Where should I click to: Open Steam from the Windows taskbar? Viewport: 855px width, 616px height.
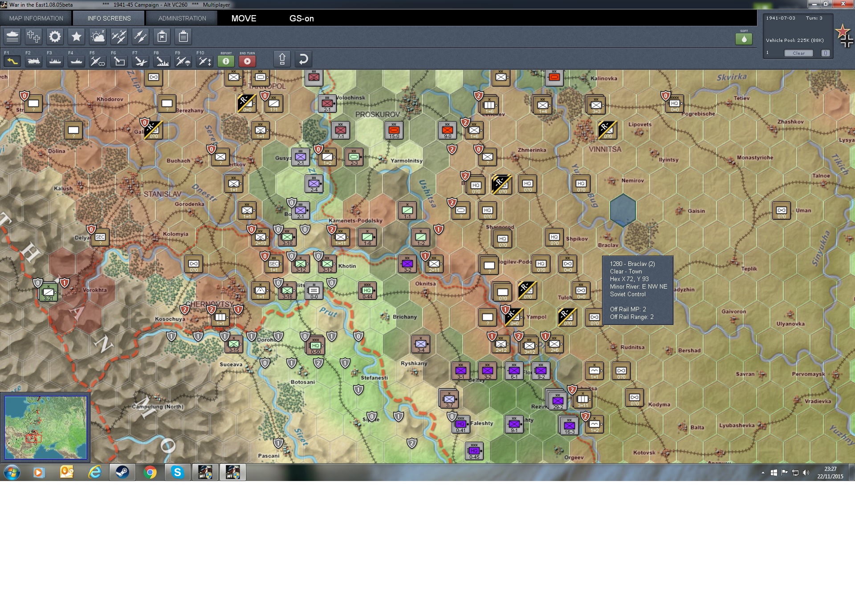point(122,472)
